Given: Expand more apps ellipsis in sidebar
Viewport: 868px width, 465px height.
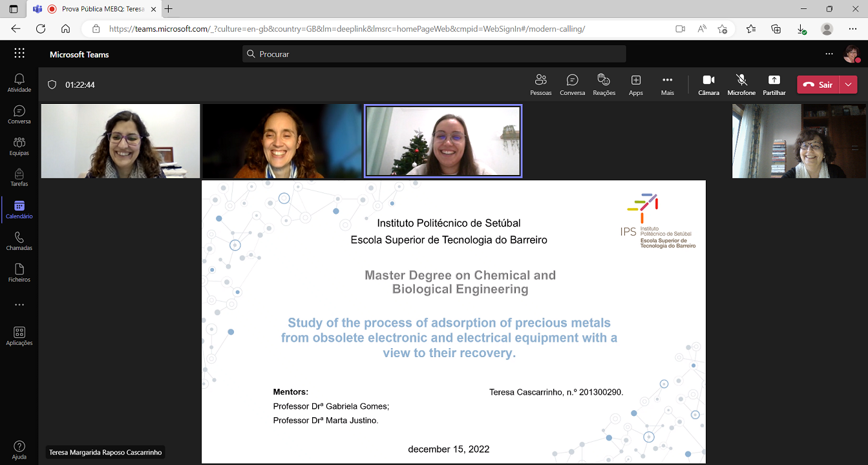Looking at the screenshot, I should [x=19, y=305].
